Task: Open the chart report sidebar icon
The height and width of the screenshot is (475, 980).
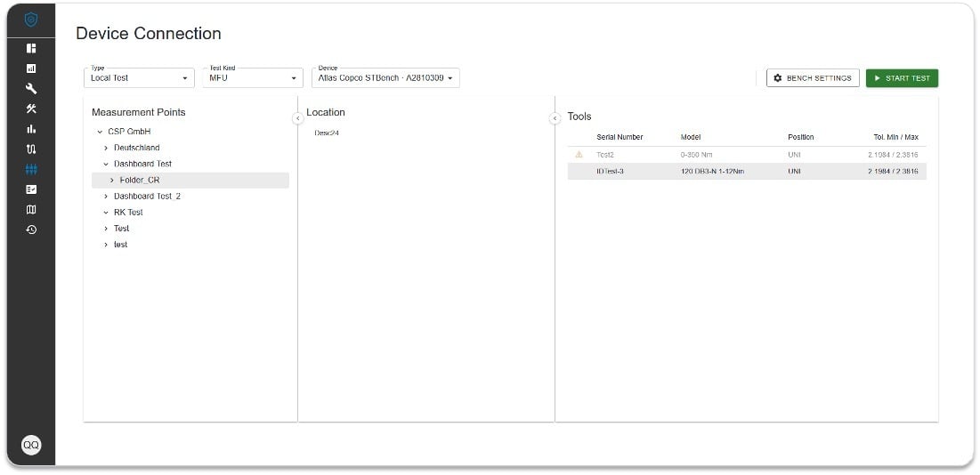Action: pyautogui.click(x=31, y=68)
